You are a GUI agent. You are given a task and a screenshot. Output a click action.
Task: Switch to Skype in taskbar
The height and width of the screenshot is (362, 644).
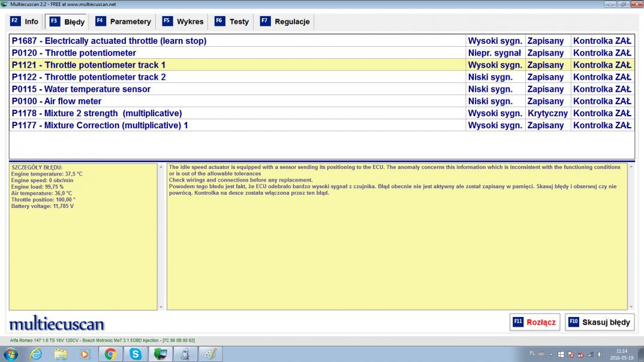click(x=136, y=354)
